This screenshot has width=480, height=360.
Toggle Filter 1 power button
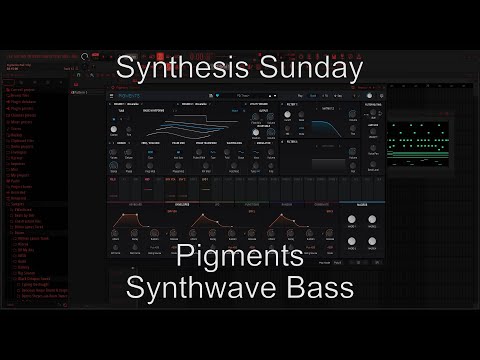282,104
